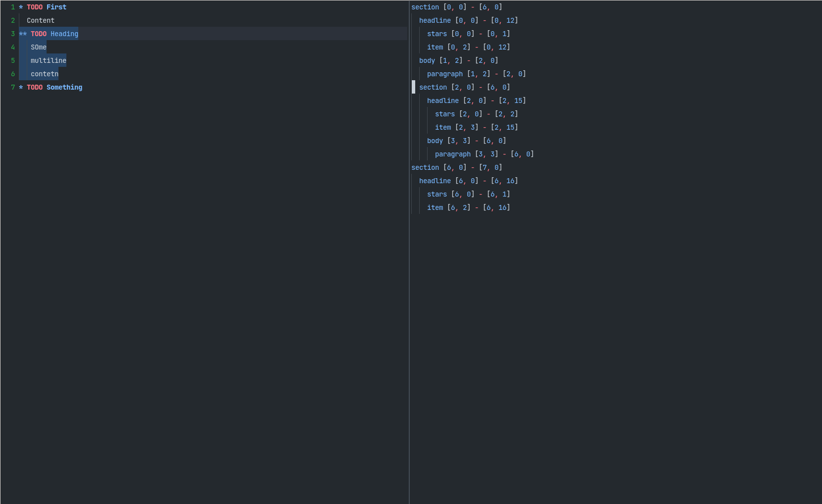Select the 'Content' text on line 2
The width and height of the screenshot is (822, 504).
[41, 20]
